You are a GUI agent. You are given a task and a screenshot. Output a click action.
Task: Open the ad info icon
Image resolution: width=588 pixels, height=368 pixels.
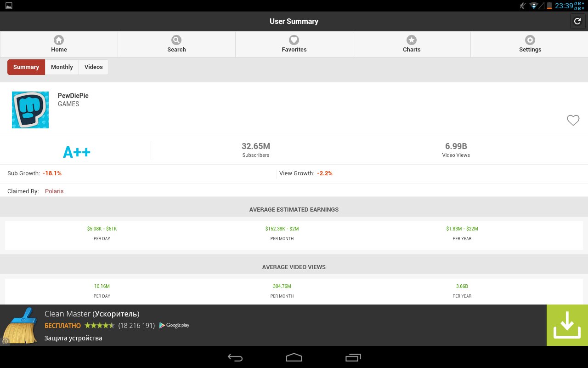pos(5,341)
